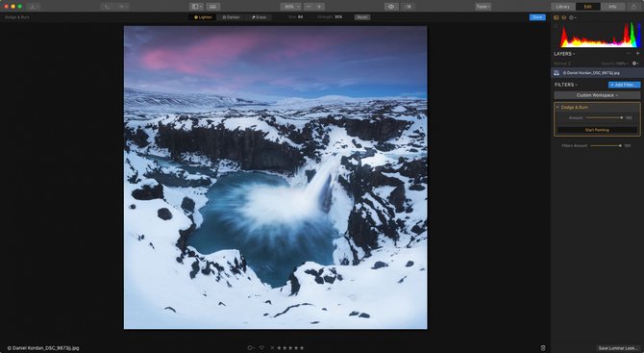This screenshot has height=353, width=644.
Task: Open the side panel options clock icon
Action: pyautogui.click(x=572, y=17)
